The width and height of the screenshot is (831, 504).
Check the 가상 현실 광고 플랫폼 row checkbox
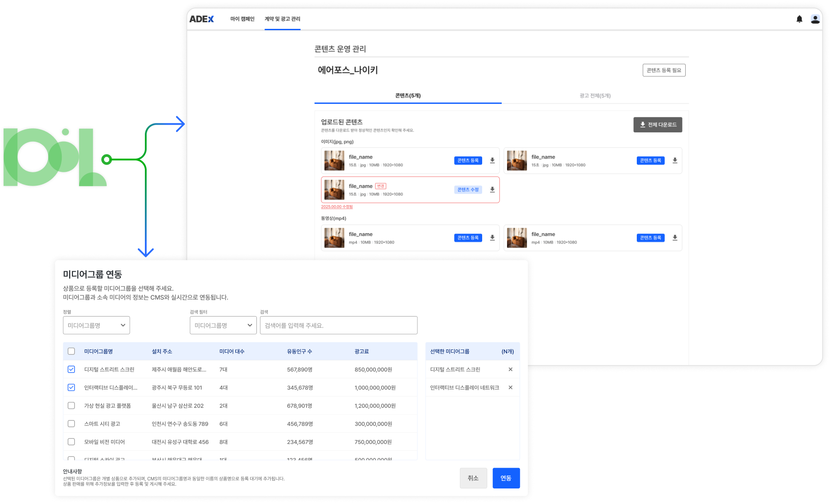(71, 406)
